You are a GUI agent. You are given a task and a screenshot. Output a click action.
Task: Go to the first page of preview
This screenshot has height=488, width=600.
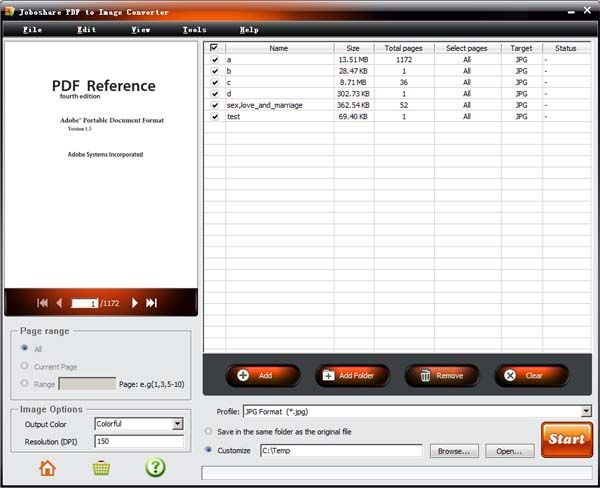pos(42,303)
